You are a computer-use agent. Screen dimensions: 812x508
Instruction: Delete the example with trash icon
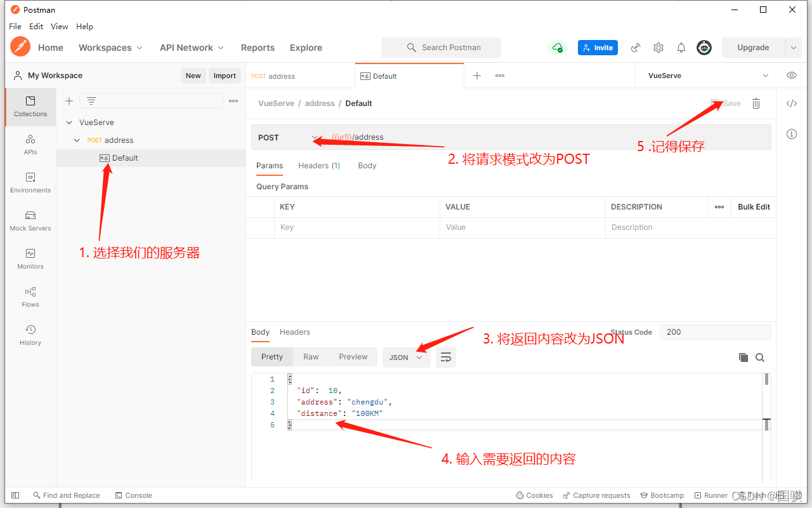(x=756, y=104)
